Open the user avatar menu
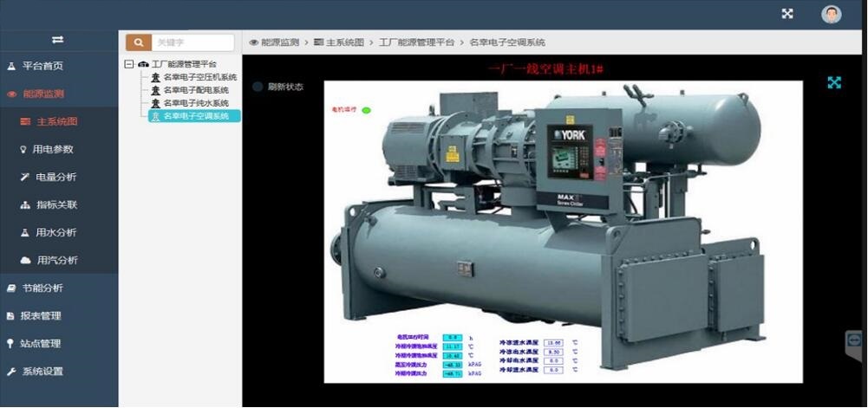The width and height of the screenshot is (868, 408). (x=831, y=15)
